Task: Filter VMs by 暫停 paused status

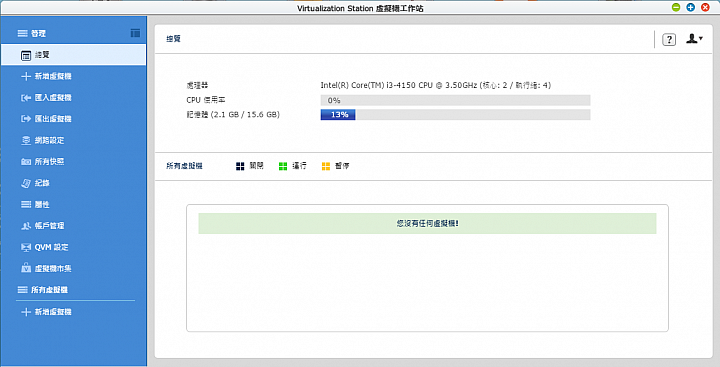Action: tap(335, 166)
